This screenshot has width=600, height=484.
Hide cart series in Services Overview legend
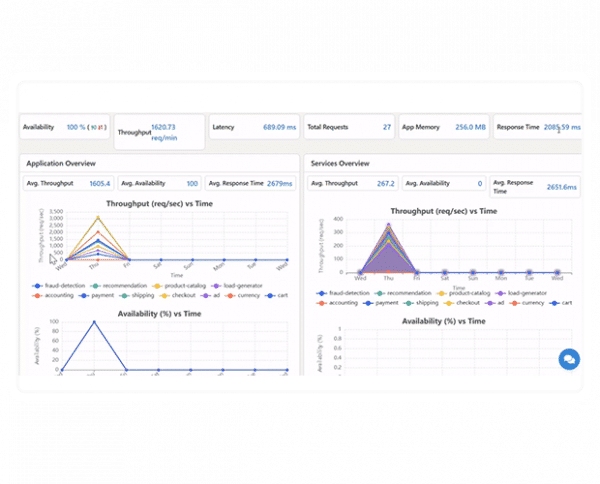(x=561, y=303)
